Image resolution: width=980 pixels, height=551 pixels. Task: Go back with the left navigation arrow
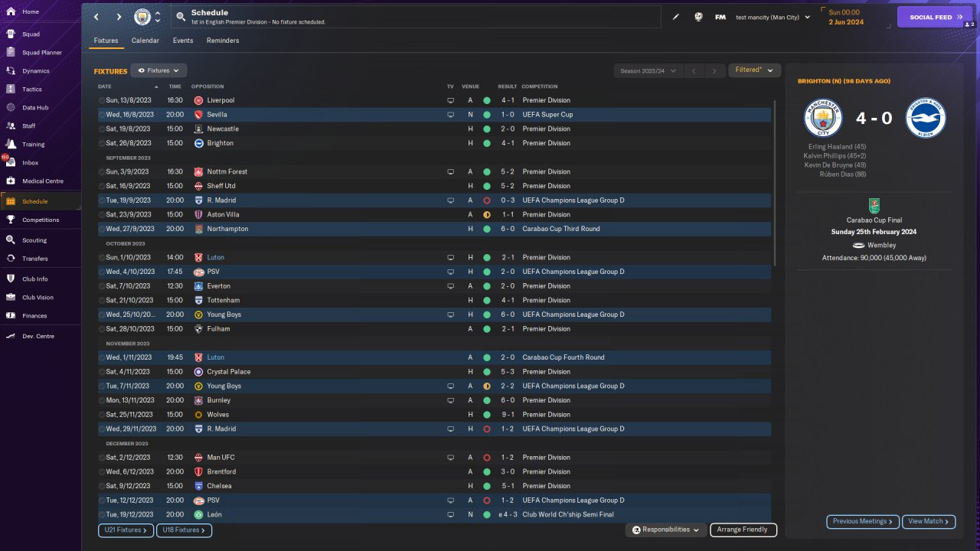click(x=96, y=17)
